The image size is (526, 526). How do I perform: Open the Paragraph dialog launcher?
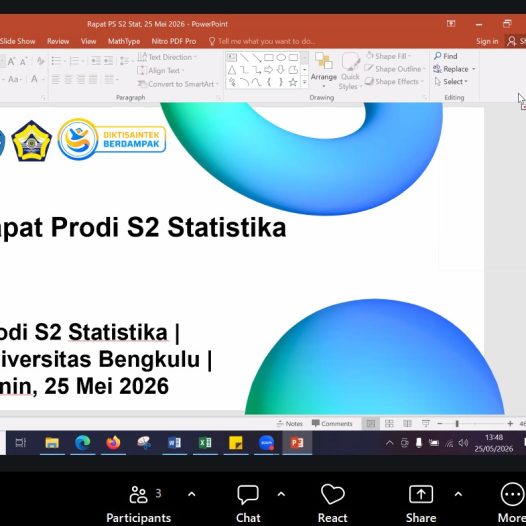(218, 98)
